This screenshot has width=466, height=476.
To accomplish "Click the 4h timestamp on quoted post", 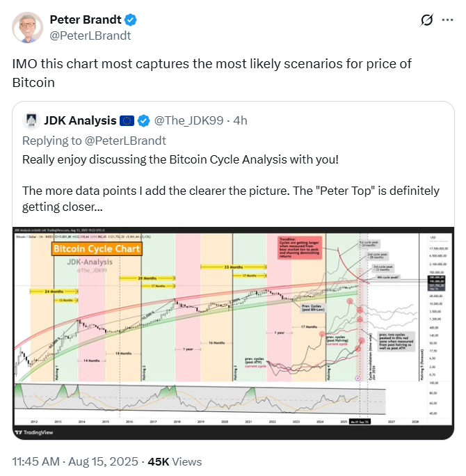I will point(240,121).
